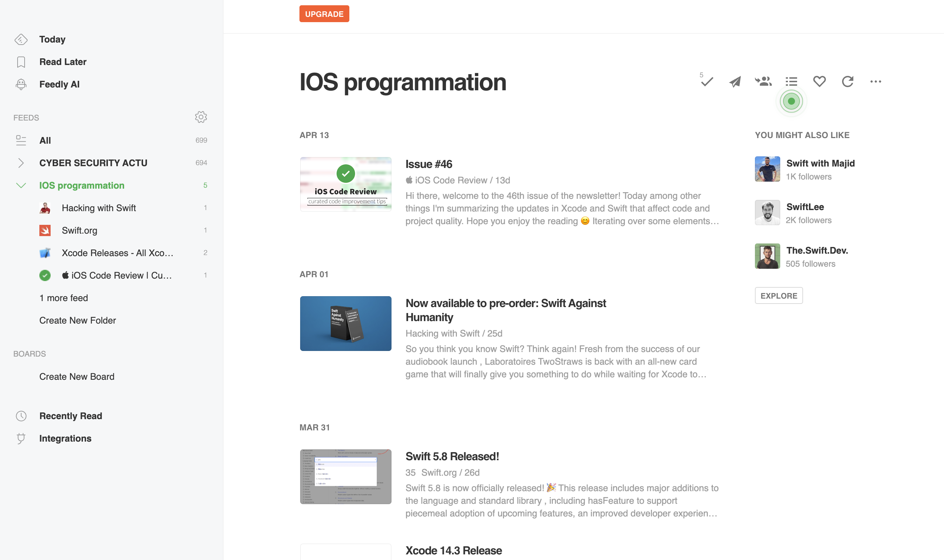944x560 pixels.
Task: Open Swift 5.8 Released! article
Action: 452,457
